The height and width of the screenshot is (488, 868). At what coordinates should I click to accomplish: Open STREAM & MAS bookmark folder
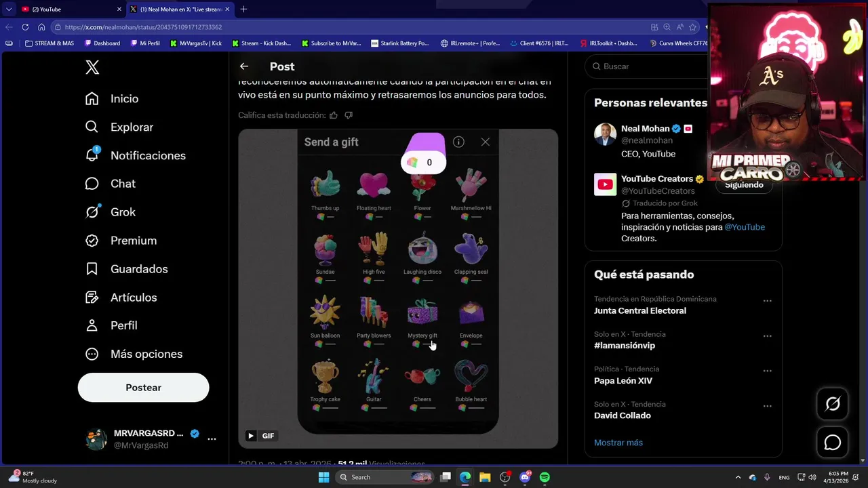click(50, 43)
